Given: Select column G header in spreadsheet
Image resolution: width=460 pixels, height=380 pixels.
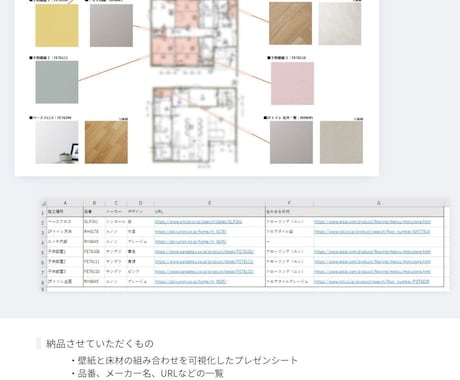Looking at the screenshot, I should click(379, 203).
